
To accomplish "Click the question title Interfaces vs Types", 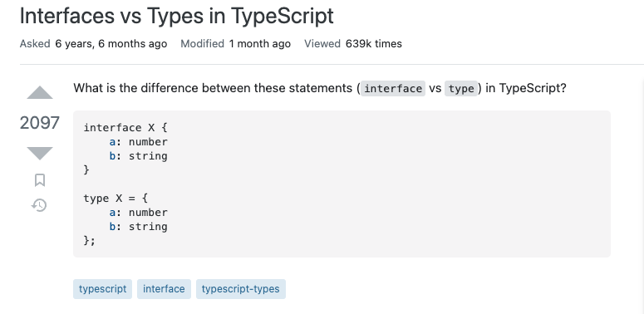I will pyautogui.click(x=177, y=16).
